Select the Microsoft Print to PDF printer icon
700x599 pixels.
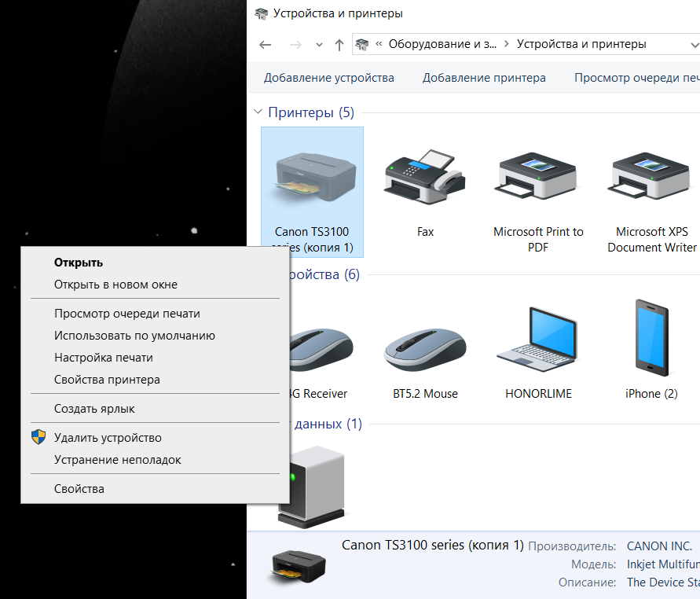537,175
